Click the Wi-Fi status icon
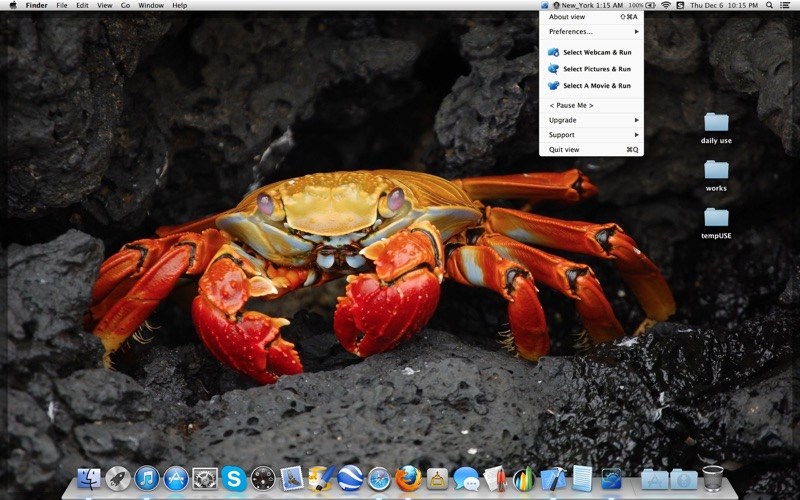 pyautogui.click(x=665, y=5)
